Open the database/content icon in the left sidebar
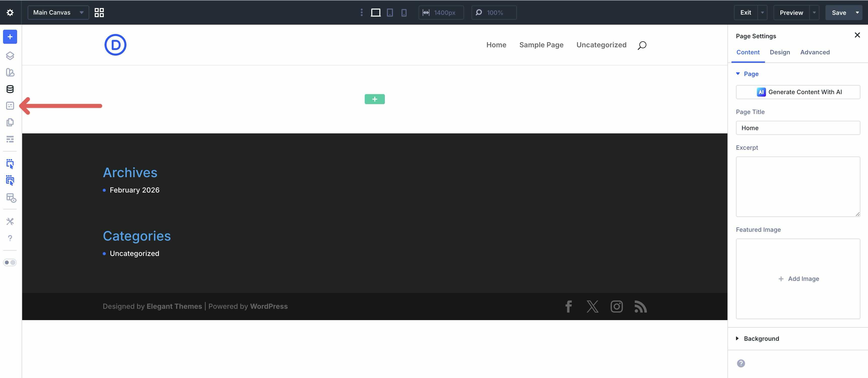Viewport: 868px width, 378px height. click(x=10, y=89)
